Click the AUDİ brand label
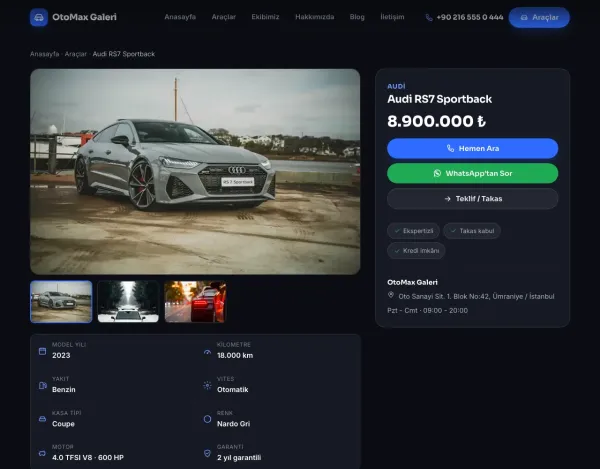The image size is (600, 469). (396, 86)
